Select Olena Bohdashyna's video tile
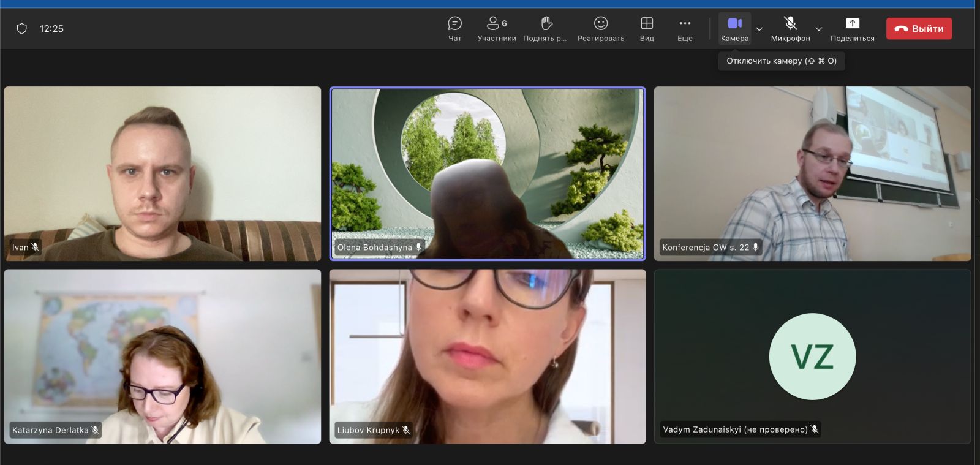Image resolution: width=980 pixels, height=465 pixels. tap(488, 173)
